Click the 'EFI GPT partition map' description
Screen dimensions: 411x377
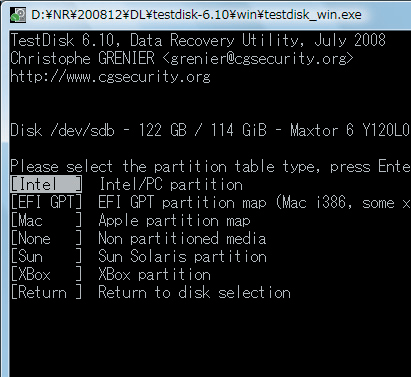[182, 202]
